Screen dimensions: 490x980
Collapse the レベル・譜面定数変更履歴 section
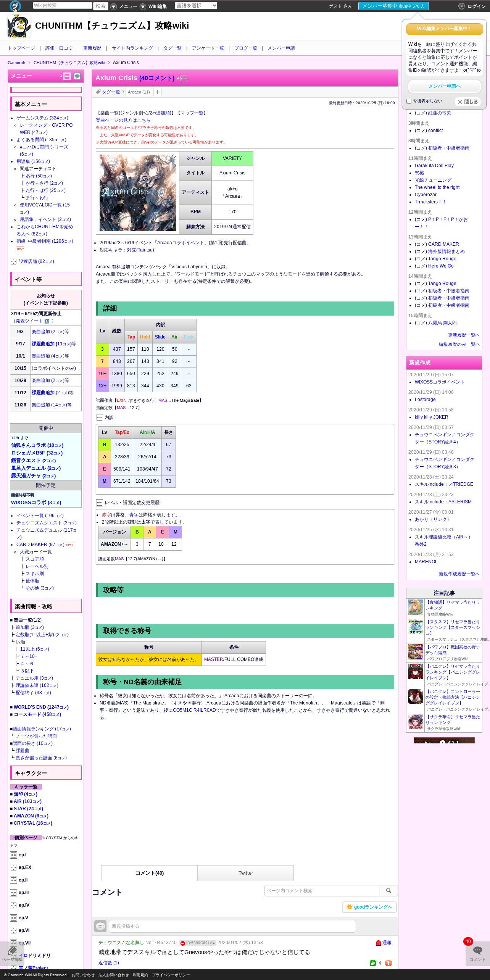click(99, 503)
